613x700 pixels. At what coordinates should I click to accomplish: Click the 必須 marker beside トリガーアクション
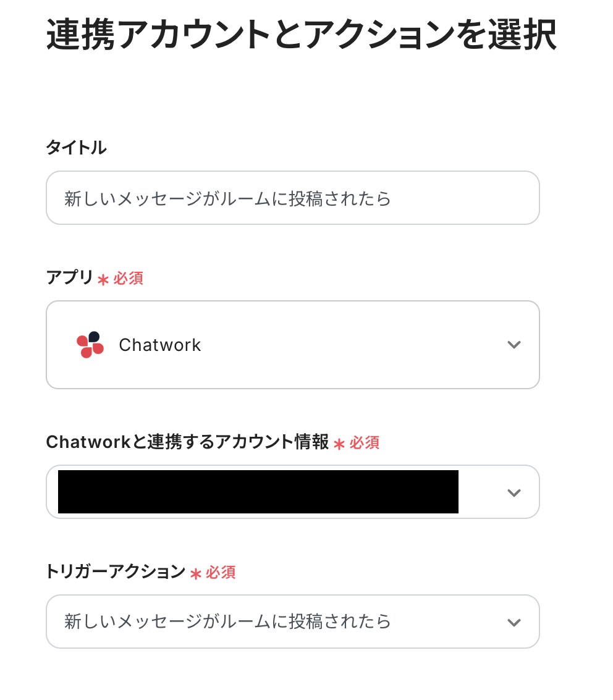[221, 573]
